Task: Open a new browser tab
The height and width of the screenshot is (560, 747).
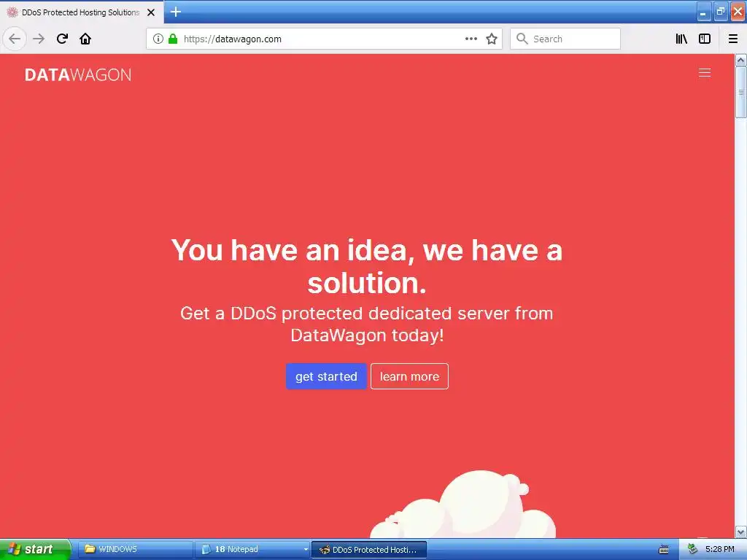Action: (176, 12)
